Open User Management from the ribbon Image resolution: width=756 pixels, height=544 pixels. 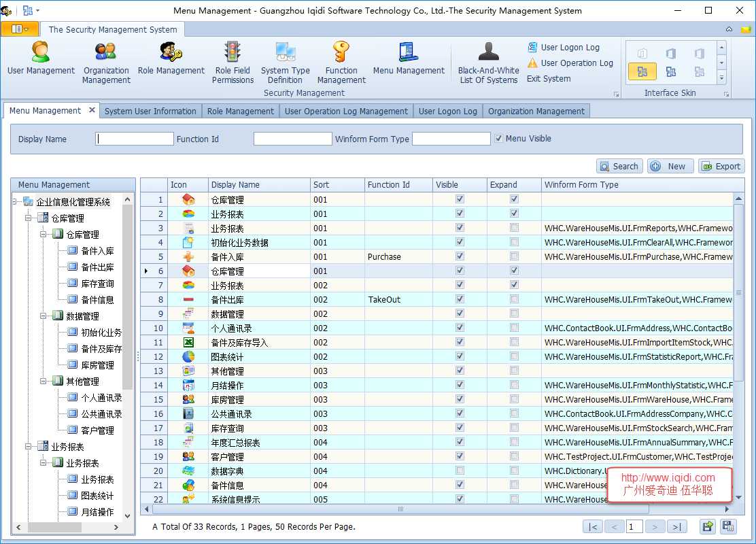pyautogui.click(x=41, y=58)
